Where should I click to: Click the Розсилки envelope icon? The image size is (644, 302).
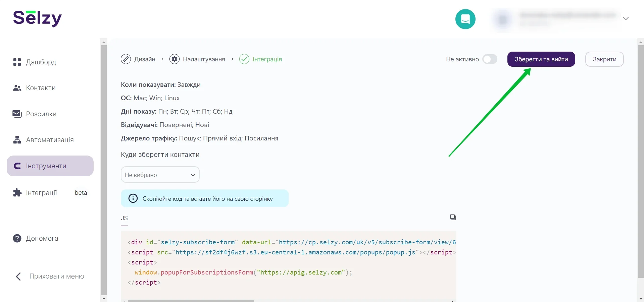(17, 114)
